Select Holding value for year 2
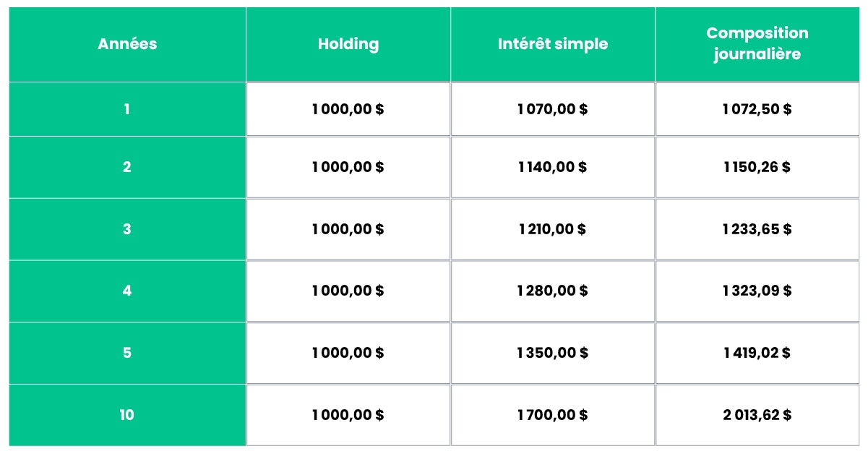This screenshot has width=868, height=454. (x=348, y=167)
